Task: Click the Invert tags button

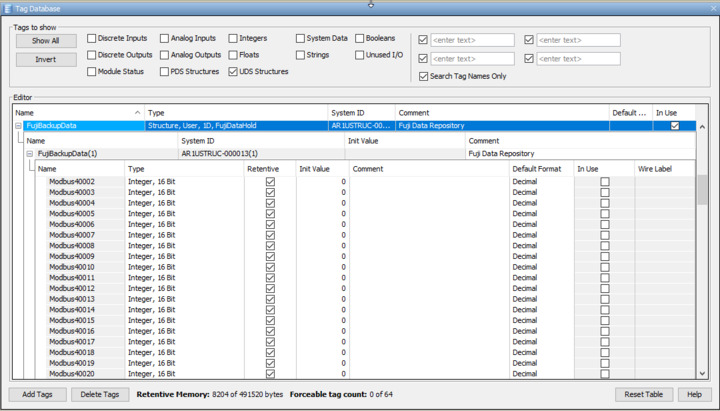Action: click(x=46, y=60)
